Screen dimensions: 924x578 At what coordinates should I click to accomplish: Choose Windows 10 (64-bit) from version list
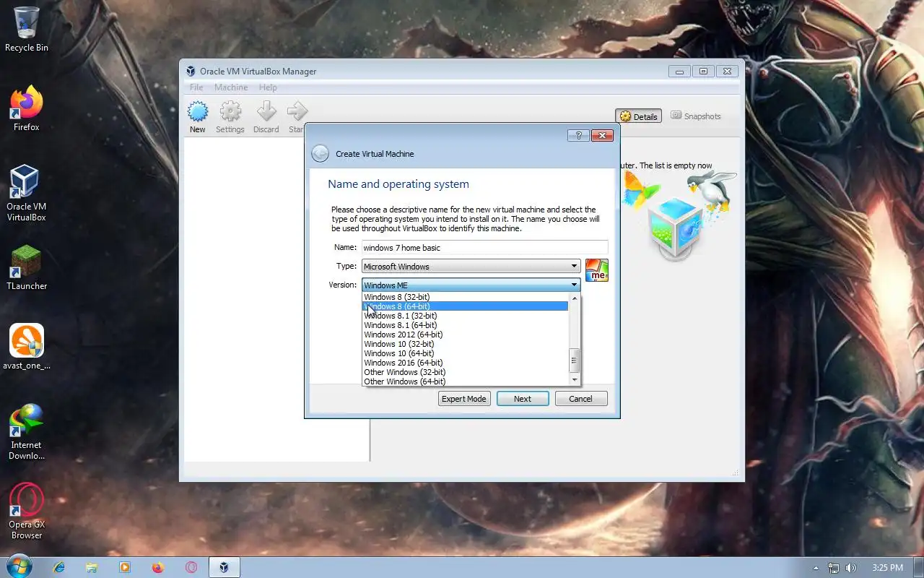coord(466,353)
